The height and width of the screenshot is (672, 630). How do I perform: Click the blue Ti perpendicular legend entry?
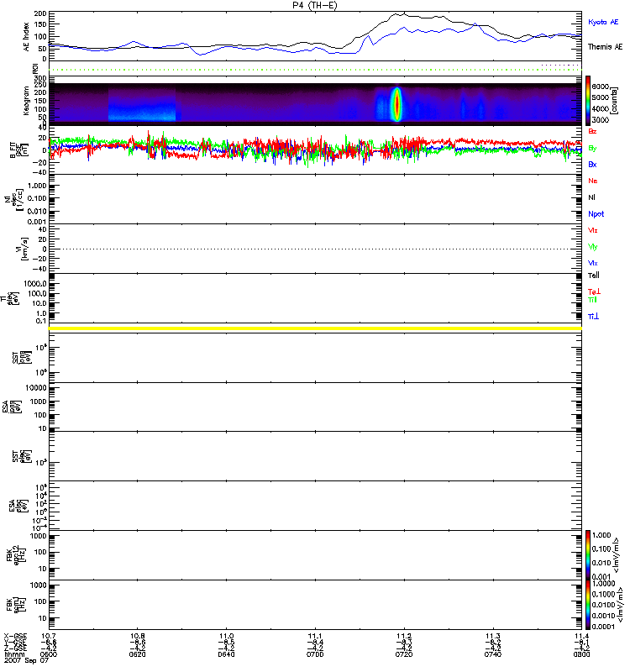tap(593, 317)
